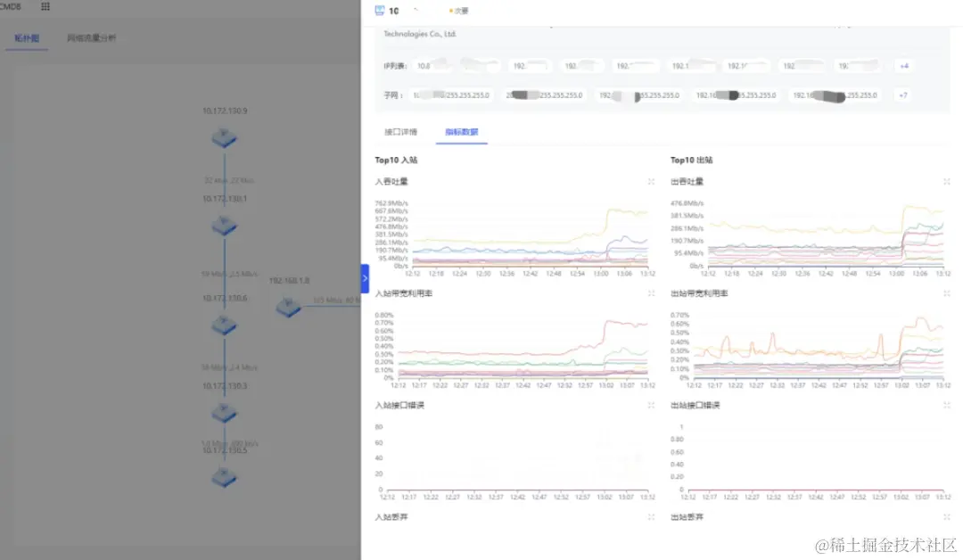Click the CMDB title in top bar

pos(11,7)
